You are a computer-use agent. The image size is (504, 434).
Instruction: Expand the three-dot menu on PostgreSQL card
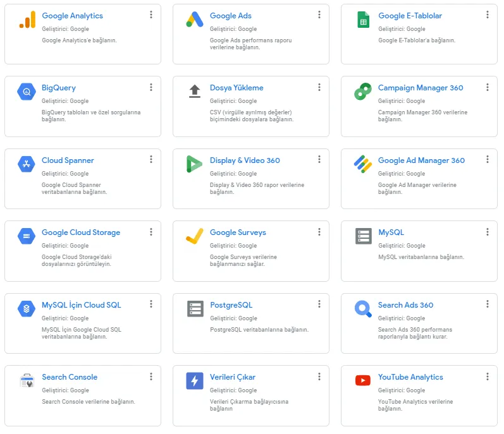319,304
